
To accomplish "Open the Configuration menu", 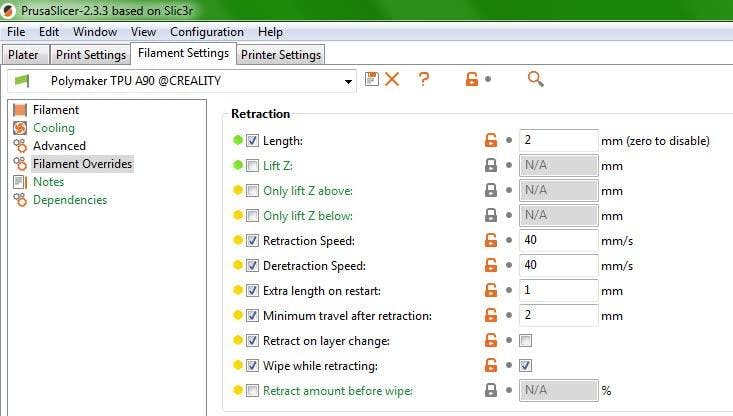I will (x=206, y=32).
